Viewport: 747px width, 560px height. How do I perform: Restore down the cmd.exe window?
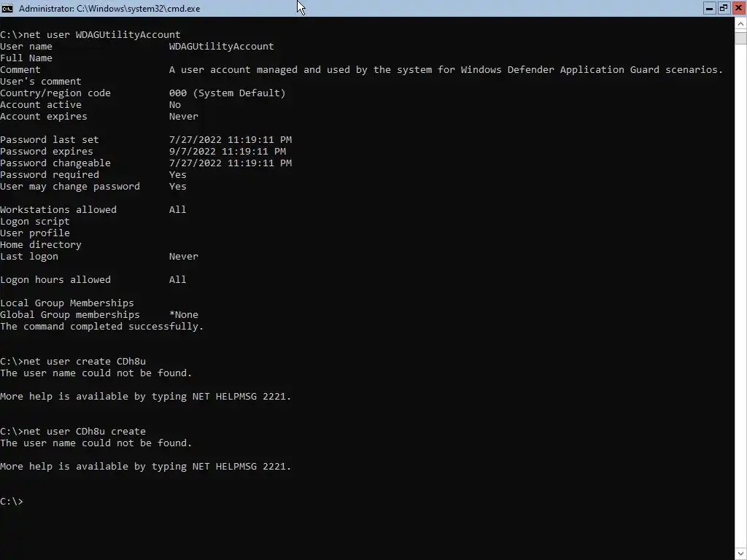[724, 8]
